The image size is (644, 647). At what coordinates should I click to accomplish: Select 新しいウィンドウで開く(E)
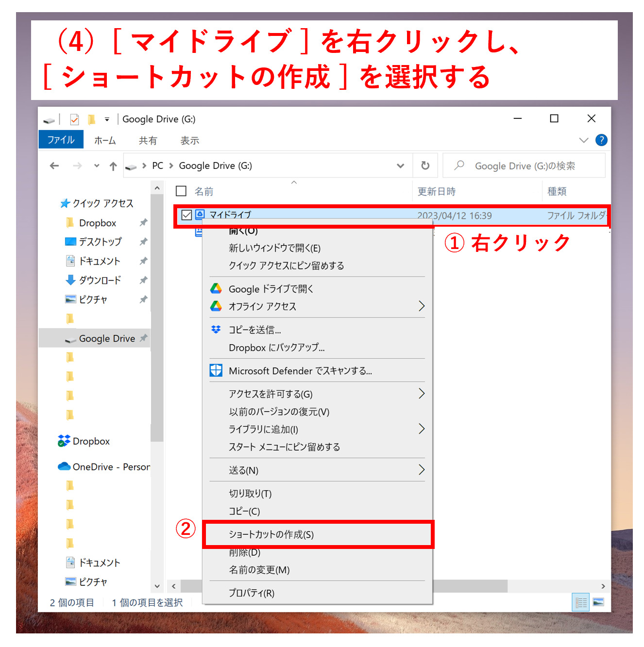[317, 248]
